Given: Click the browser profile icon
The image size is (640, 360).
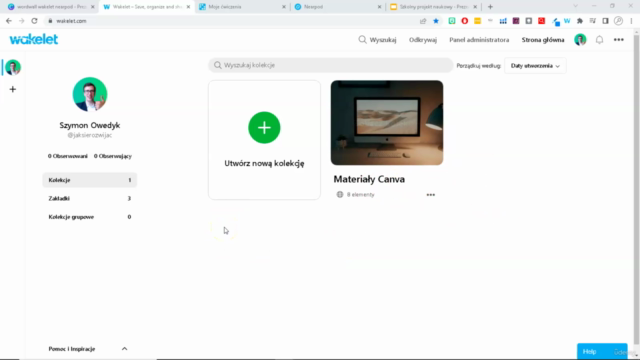Looking at the screenshot, I should point(618,21).
